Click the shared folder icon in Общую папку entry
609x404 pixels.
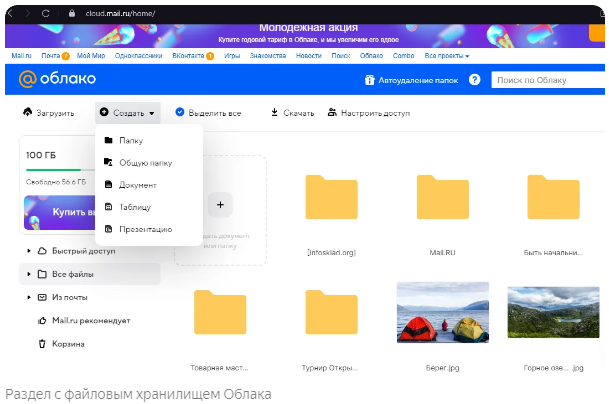coord(108,162)
